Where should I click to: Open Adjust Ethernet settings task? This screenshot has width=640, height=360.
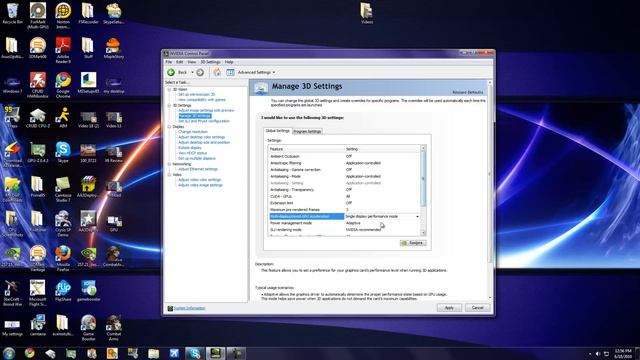[198, 169]
